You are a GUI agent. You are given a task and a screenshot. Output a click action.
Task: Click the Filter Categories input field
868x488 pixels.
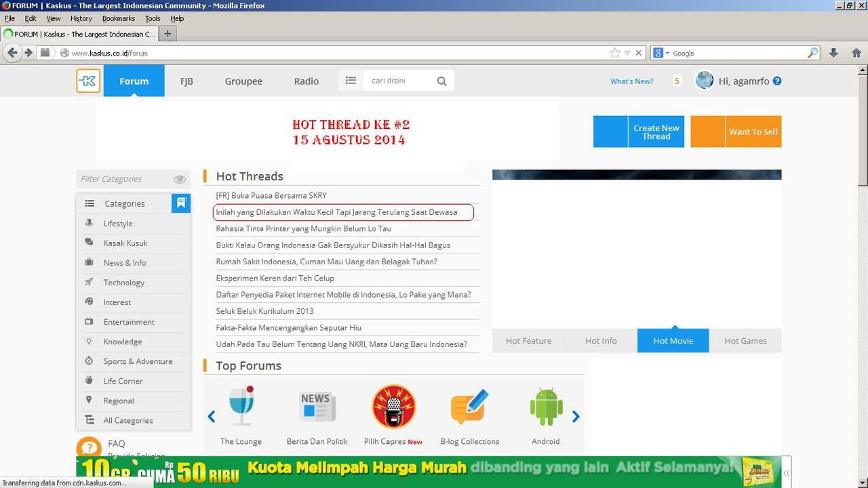pos(125,179)
